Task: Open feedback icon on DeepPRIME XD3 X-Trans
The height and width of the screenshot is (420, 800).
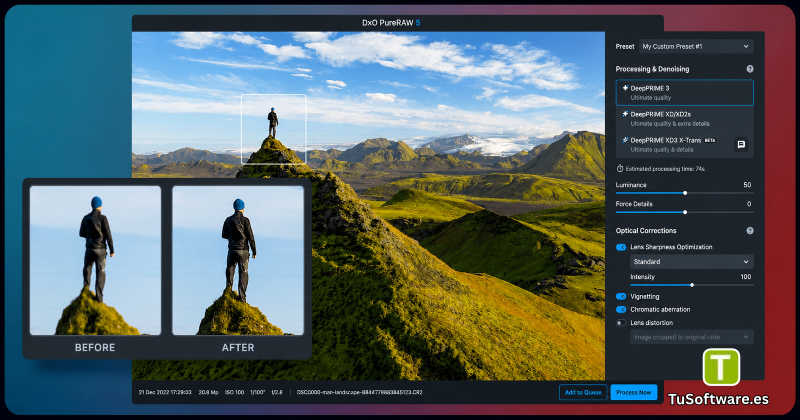Action: [x=741, y=144]
